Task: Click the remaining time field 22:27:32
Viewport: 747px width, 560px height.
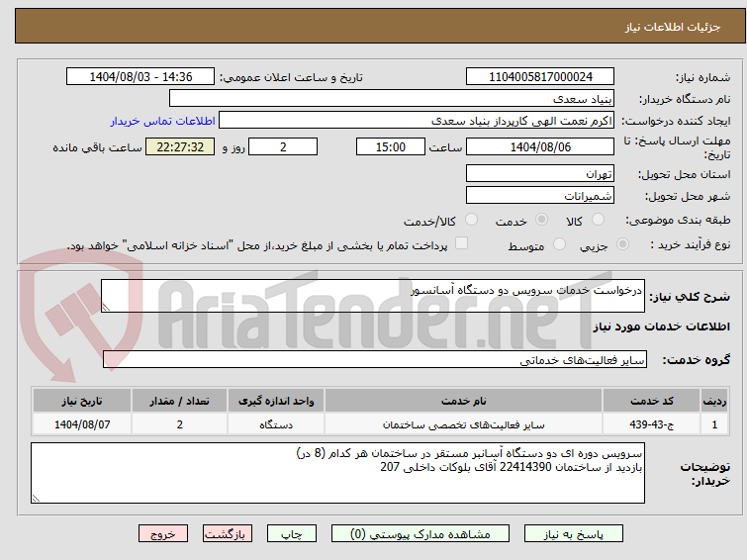Action: point(180,146)
